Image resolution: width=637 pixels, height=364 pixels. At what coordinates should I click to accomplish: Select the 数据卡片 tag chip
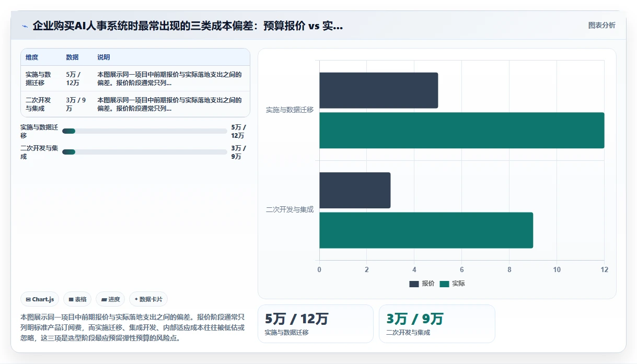[148, 299]
